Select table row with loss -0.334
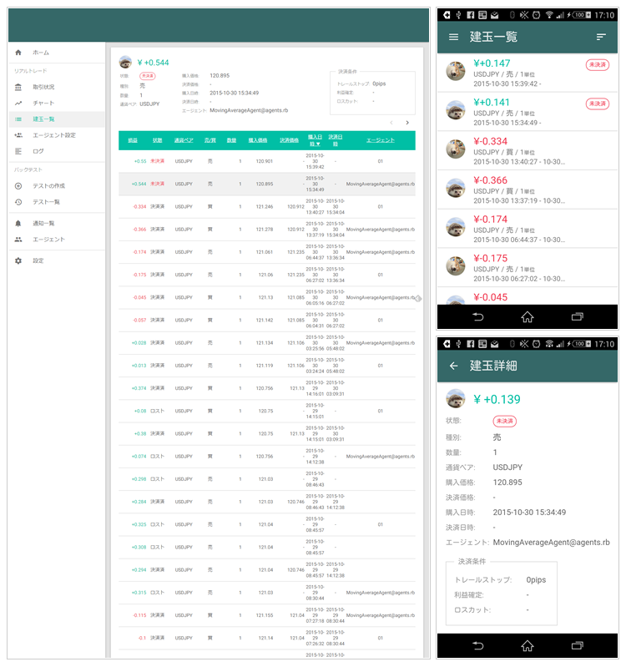Image resolution: width=626 pixels, height=672 pixels. tap(267, 207)
